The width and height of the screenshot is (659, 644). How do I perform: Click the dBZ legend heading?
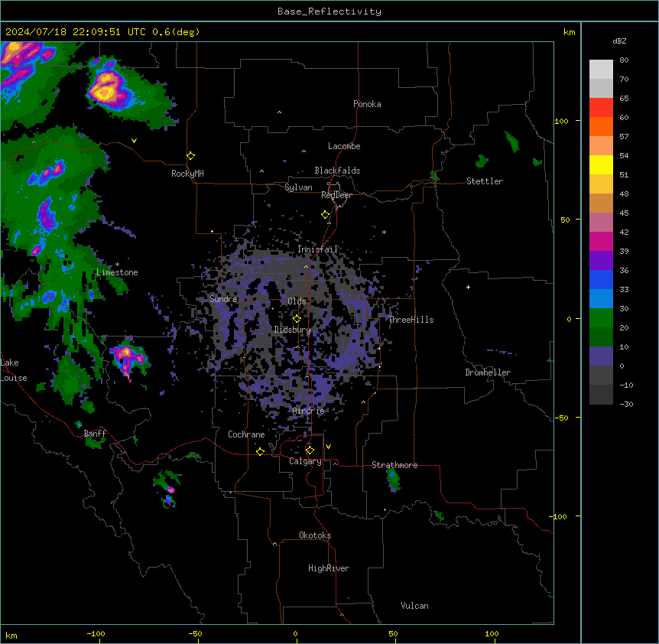point(619,41)
